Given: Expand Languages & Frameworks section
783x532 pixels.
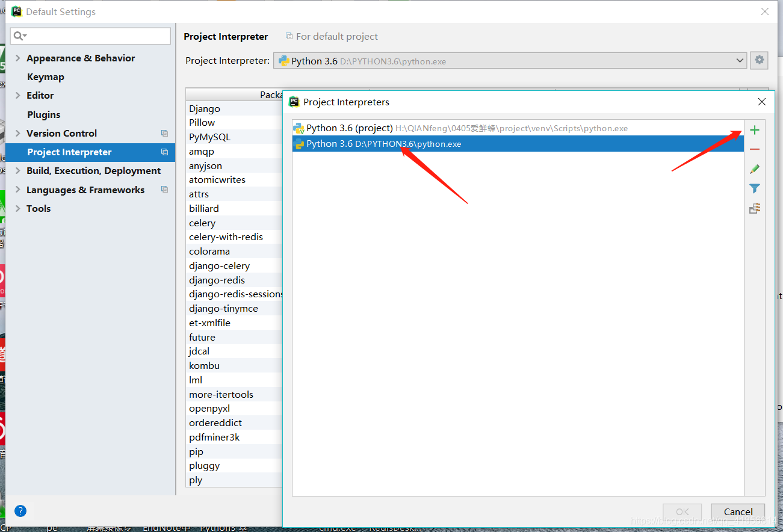Looking at the screenshot, I should tap(18, 190).
